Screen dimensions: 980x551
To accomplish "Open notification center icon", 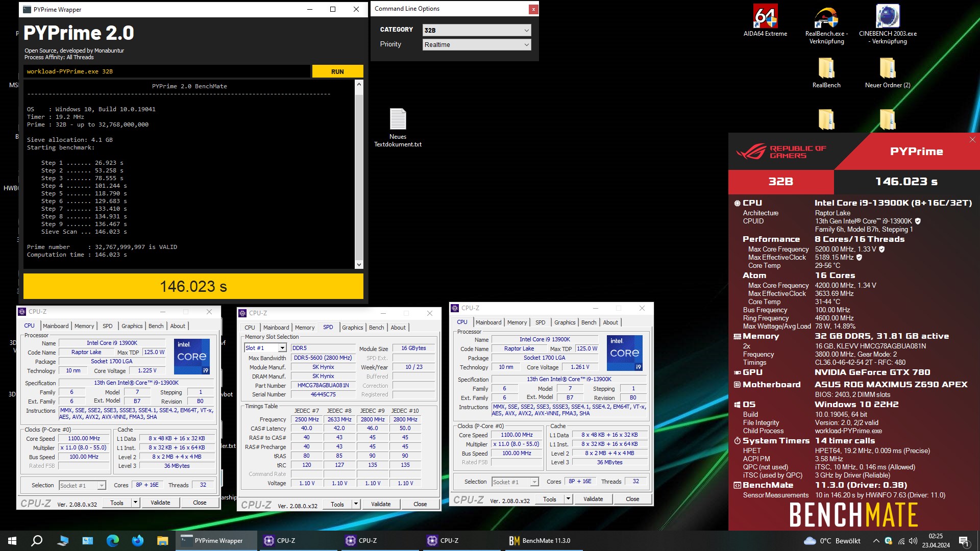I will 964,541.
